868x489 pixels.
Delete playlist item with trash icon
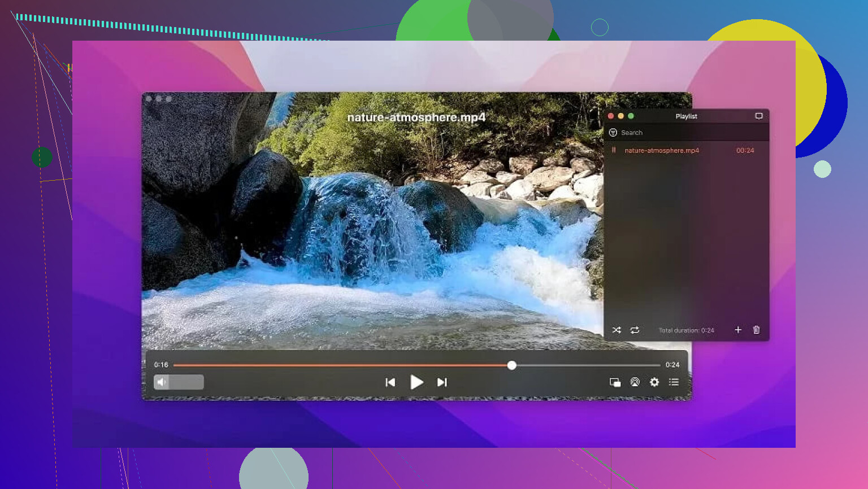[x=756, y=330]
